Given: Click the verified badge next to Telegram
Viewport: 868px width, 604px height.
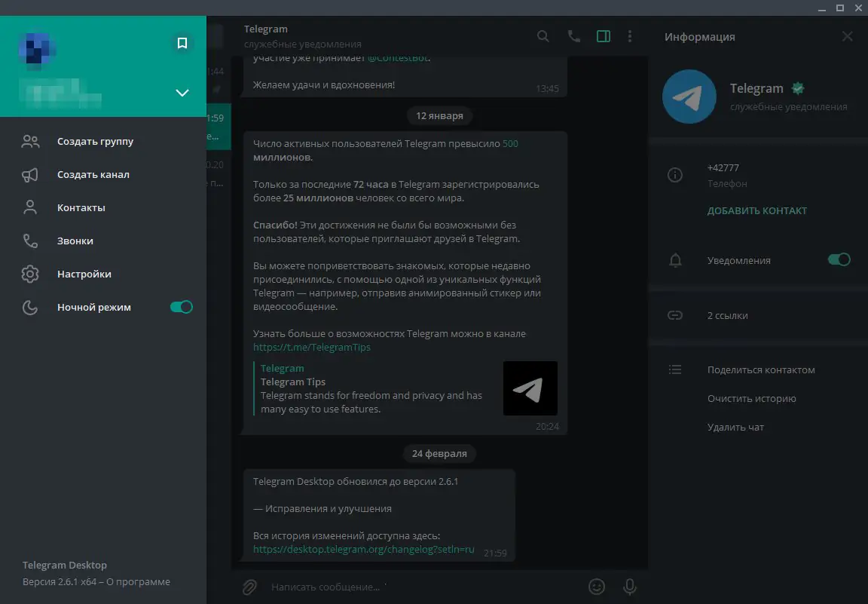Looking at the screenshot, I should point(798,88).
